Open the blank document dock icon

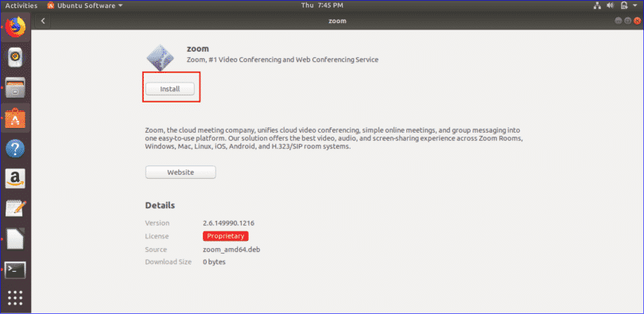[16, 239]
